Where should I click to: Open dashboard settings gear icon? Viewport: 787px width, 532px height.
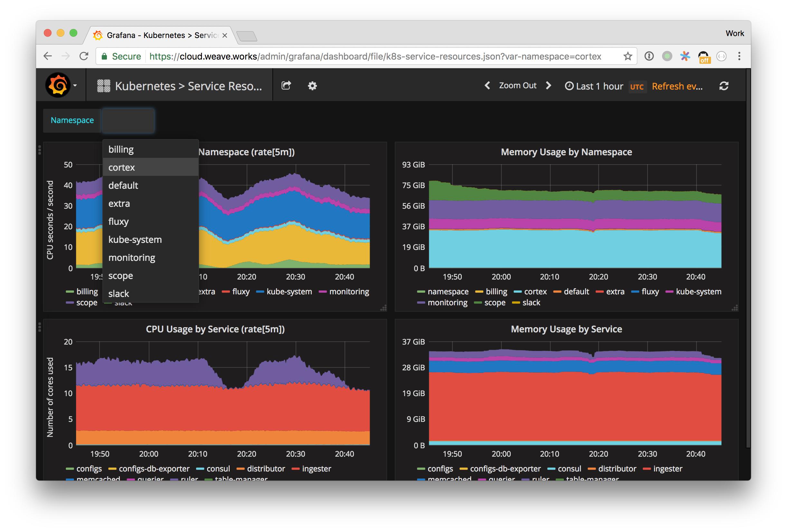tap(312, 86)
